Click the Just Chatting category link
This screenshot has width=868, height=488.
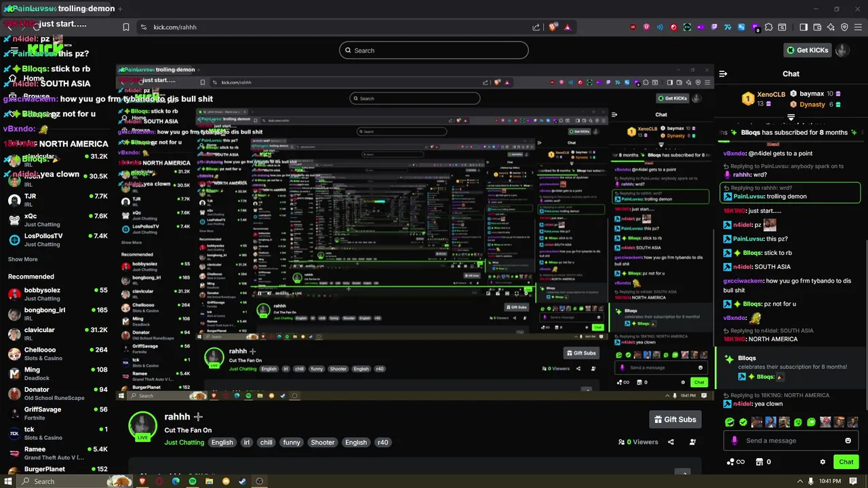point(184,443)
